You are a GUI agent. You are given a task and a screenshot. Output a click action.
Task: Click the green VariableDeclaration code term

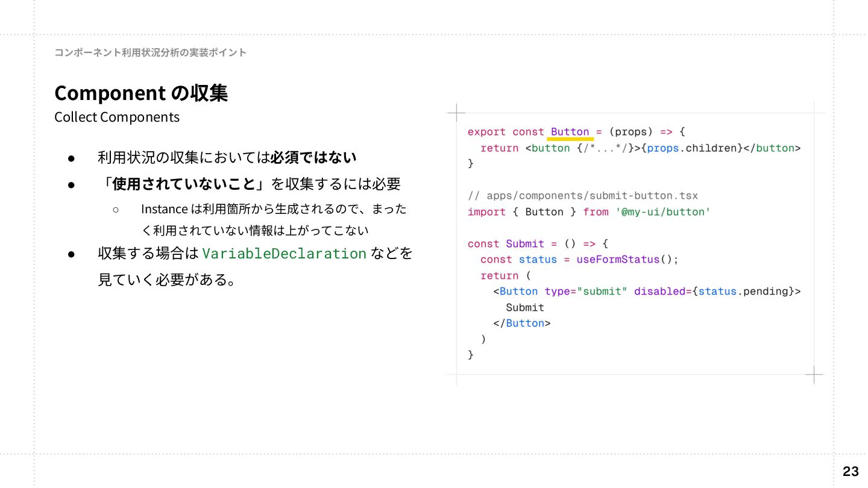click(x=284, y=254)
